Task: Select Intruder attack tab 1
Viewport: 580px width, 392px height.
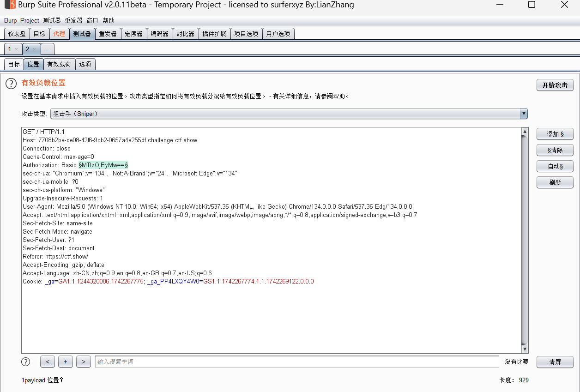Action: (x=10, y=49)
